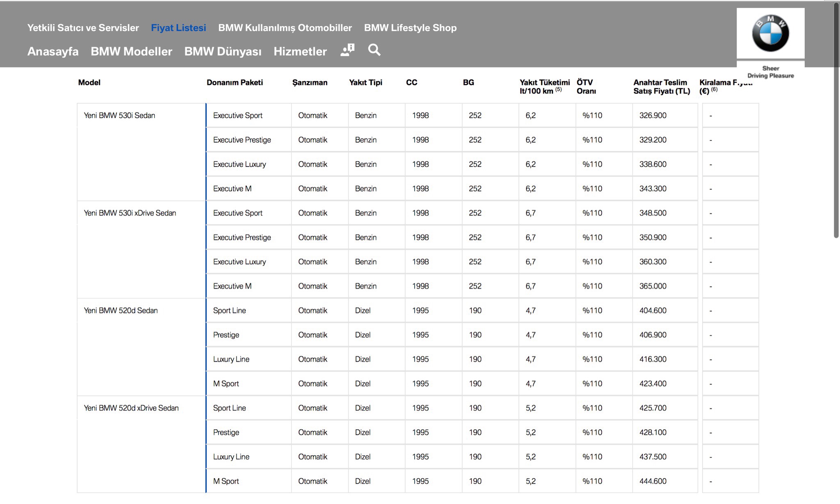Image resolution: width=840 pixels, height=504 pixels.
Task: Click the price 425.700
Action: pos(653,408)
